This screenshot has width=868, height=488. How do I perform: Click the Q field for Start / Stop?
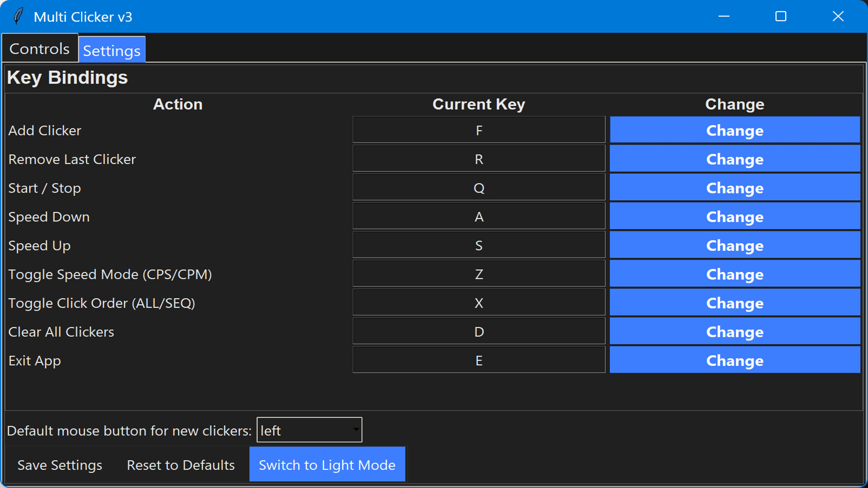pyautogui.click(x=479, y=188)
